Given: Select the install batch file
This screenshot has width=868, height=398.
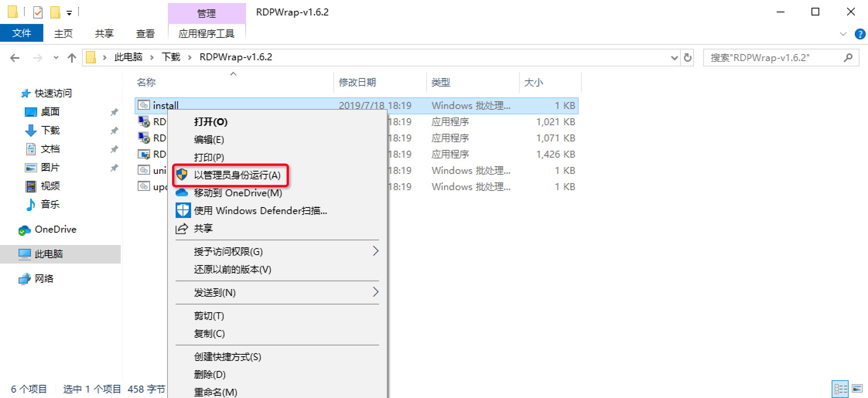Looking at the screenshot, I should (x=357, y=105).
